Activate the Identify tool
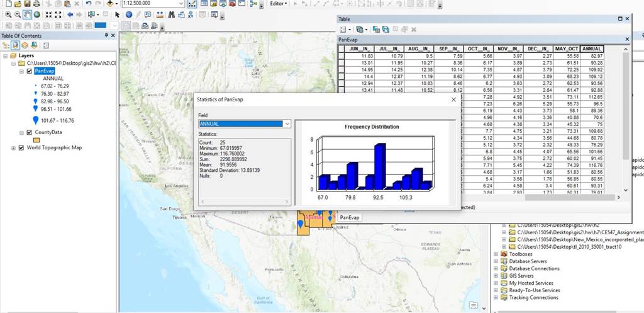Image resolution: width=644 pixels, height=313 pixels. (x=129, y=14)
